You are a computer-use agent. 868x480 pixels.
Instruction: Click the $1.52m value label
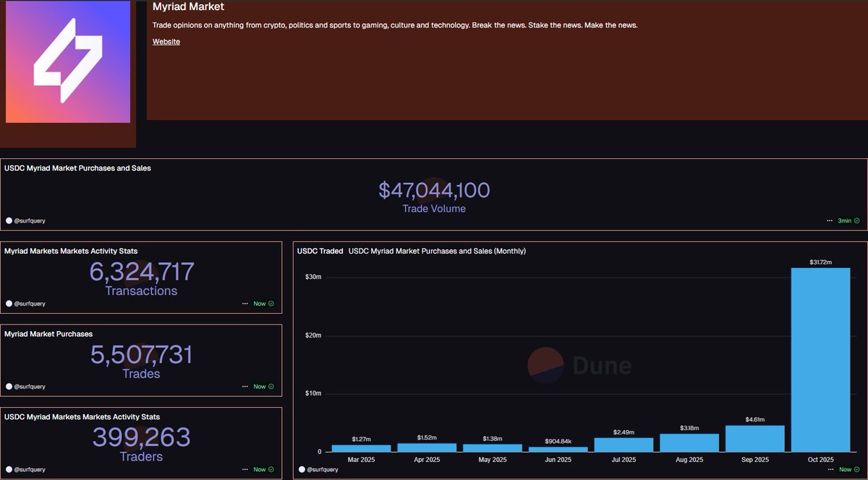click(x=427, y=438)
